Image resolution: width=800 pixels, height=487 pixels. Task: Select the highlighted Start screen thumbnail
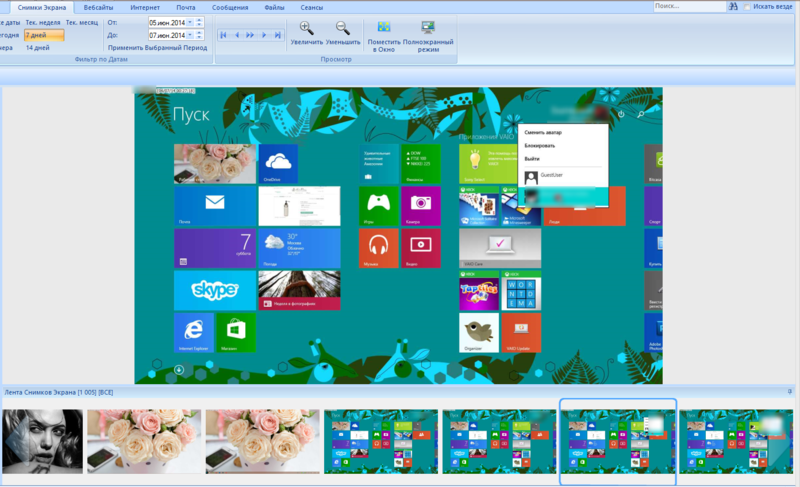[618, 442]
